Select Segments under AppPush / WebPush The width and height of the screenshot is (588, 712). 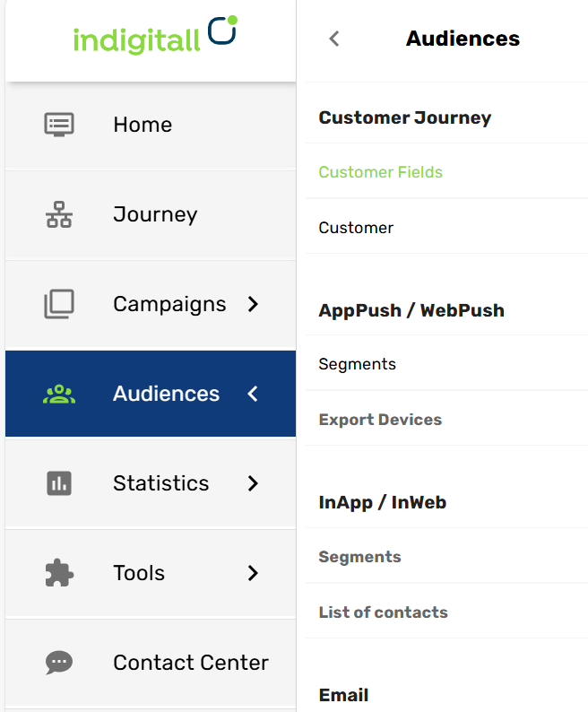357,364
